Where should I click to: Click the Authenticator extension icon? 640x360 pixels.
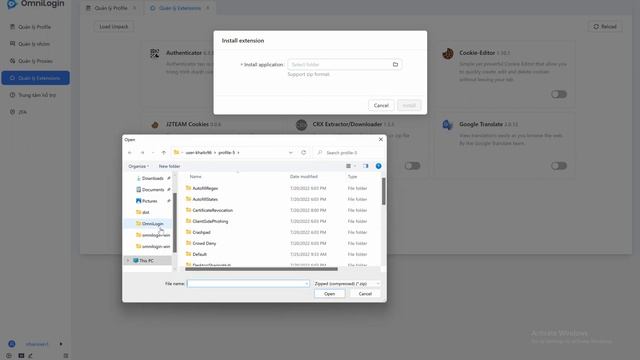(x=155, y=53)
